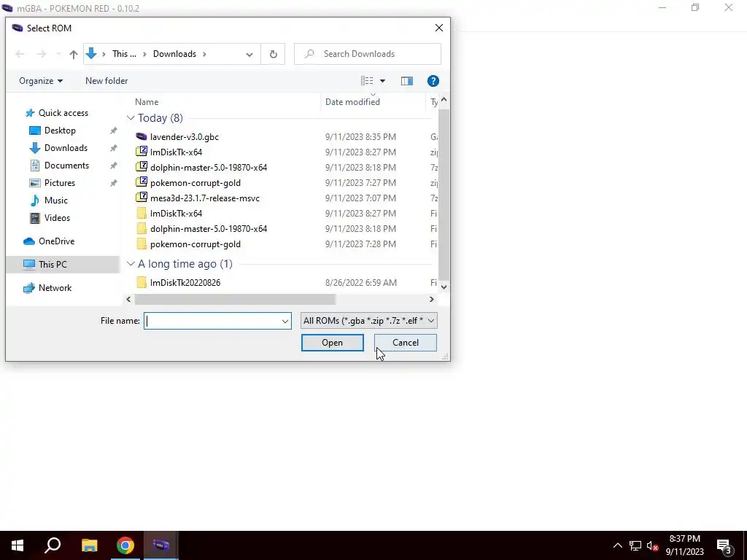
Task: Collapse the Today (8) group
Action: tap(131, 118)
